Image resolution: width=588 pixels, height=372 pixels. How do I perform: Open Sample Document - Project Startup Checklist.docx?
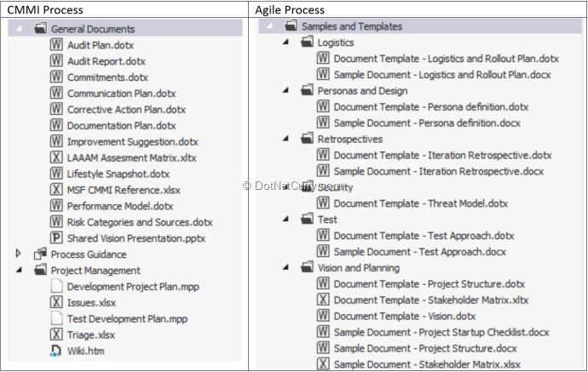(441, 332)
